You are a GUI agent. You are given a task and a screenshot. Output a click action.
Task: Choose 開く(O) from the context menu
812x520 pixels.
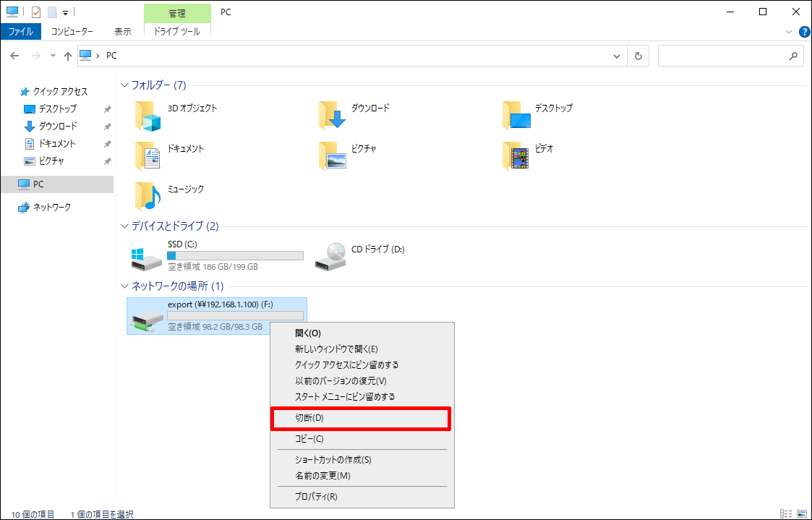[x=362, y=333]
